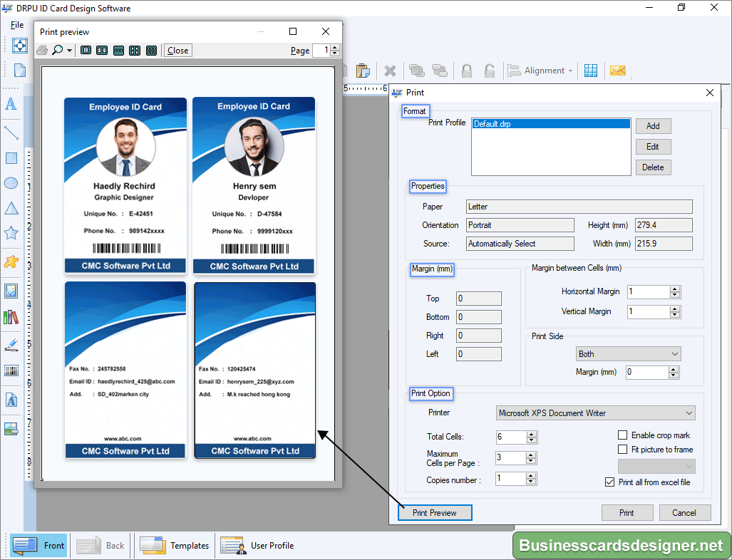Decrease Maximum Cells per Page spinner
The width and height of the screenshot is (732, 560).
coord(531,461)
